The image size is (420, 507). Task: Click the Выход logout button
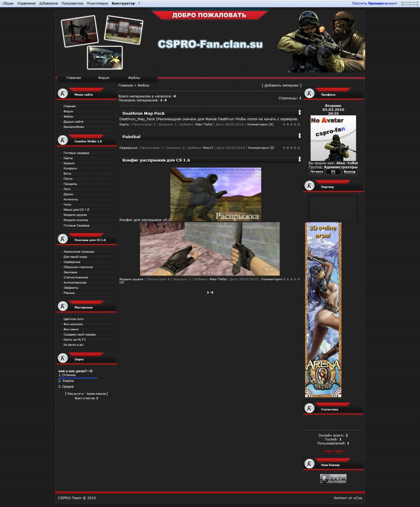349,172
